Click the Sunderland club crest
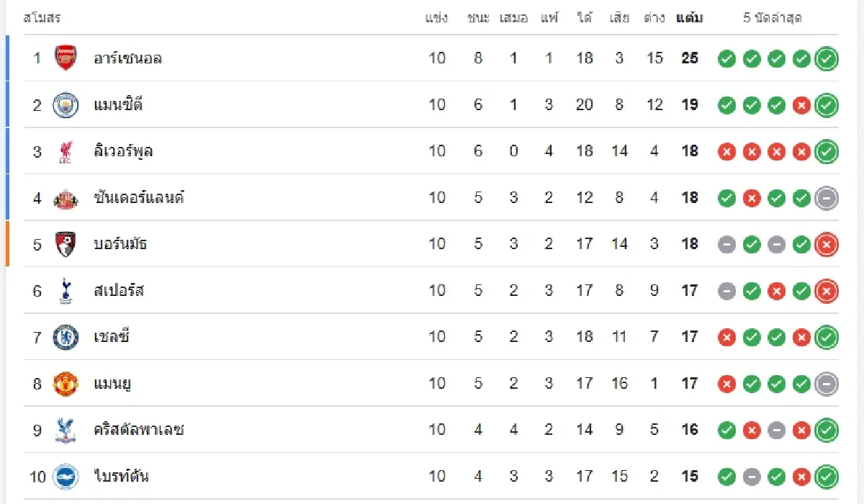The height and width of the screenshot is (504, 864). click(x=66, y=198)
